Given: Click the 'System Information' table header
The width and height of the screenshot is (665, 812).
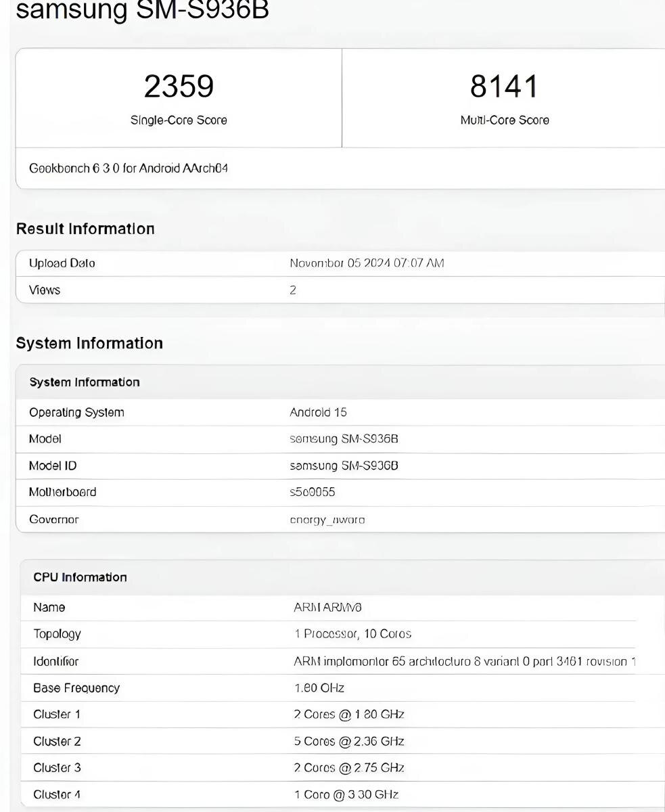Looking at the screenshot, I should point(85,382).
